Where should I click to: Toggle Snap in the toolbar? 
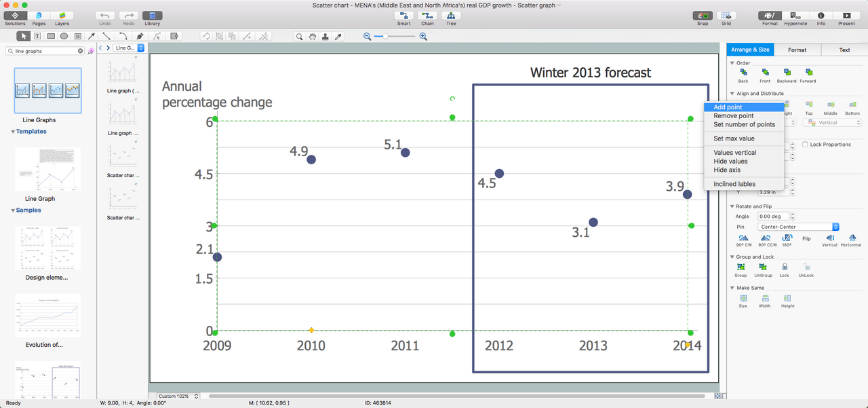click(703, 16)
